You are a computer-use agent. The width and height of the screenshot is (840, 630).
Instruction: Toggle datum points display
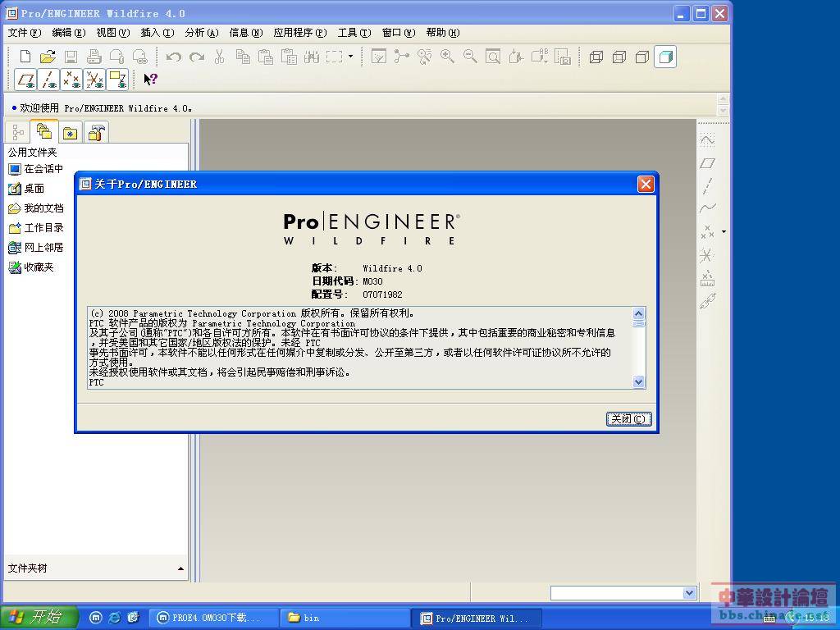click(x=72, y=80)
